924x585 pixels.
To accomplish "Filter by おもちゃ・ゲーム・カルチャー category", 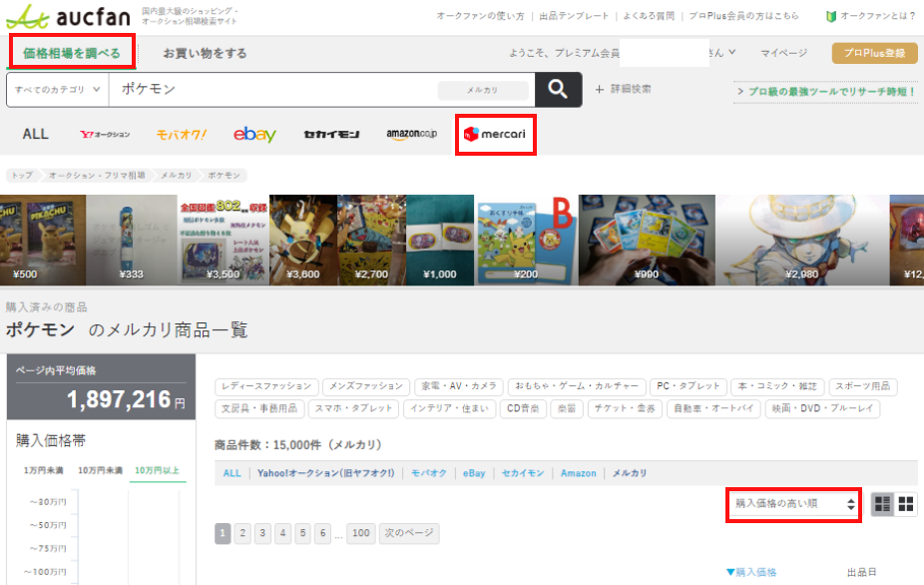I will (x=577, y=386).
